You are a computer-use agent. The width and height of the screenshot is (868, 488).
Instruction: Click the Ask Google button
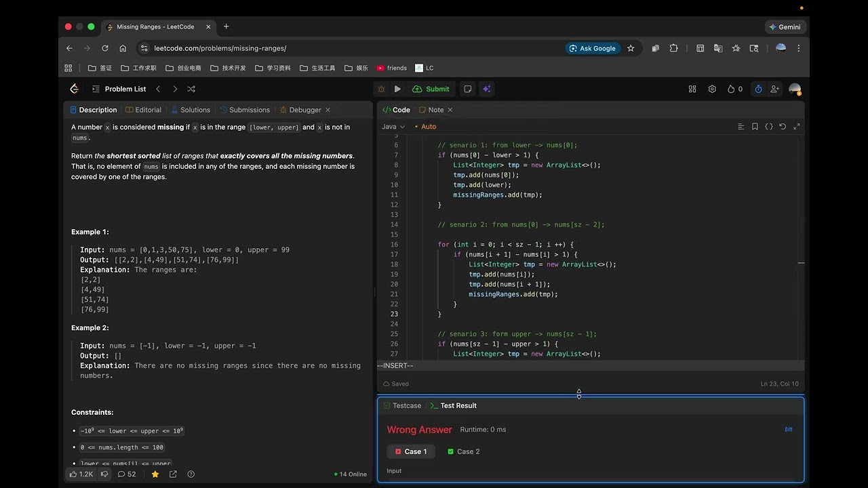pyautogui.click(x=592, y=48)
